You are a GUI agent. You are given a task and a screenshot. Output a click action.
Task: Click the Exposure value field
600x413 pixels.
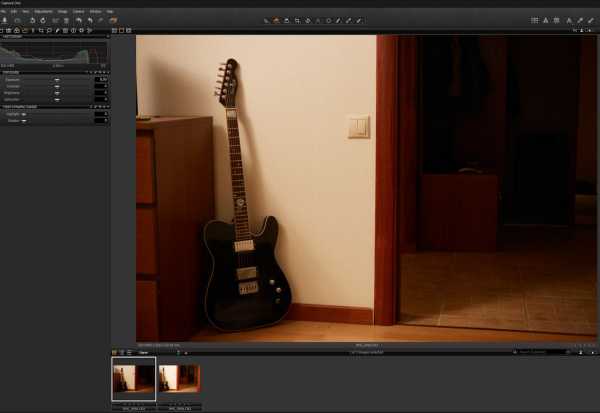(x=101, y=80)
